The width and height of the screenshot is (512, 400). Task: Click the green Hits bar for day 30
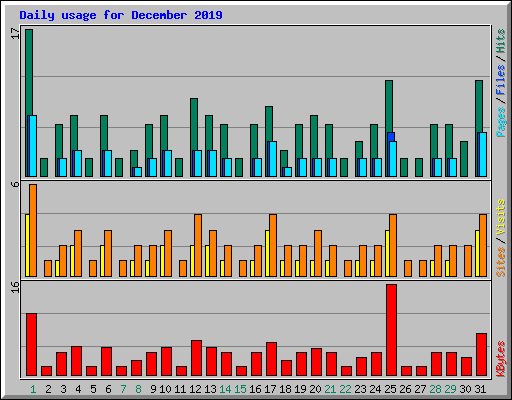tap(464, 159)
